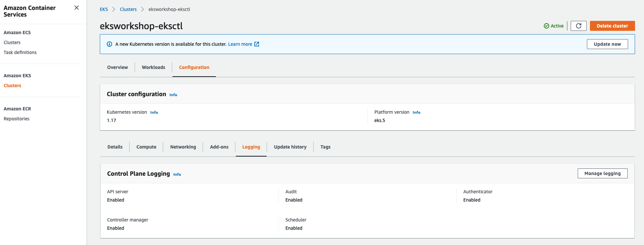Click the Kubernetes version value 1.17
This screenshot has width=644, height=245.
coord(111,120)
